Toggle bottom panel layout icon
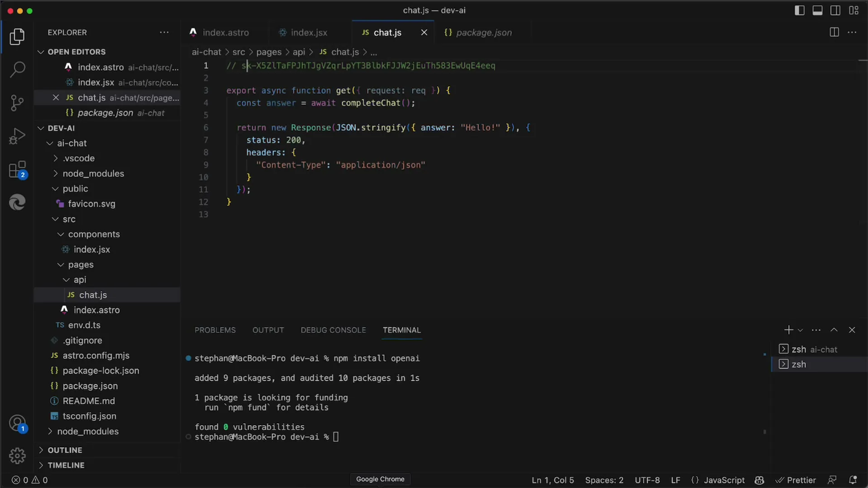 pos(817,10)
